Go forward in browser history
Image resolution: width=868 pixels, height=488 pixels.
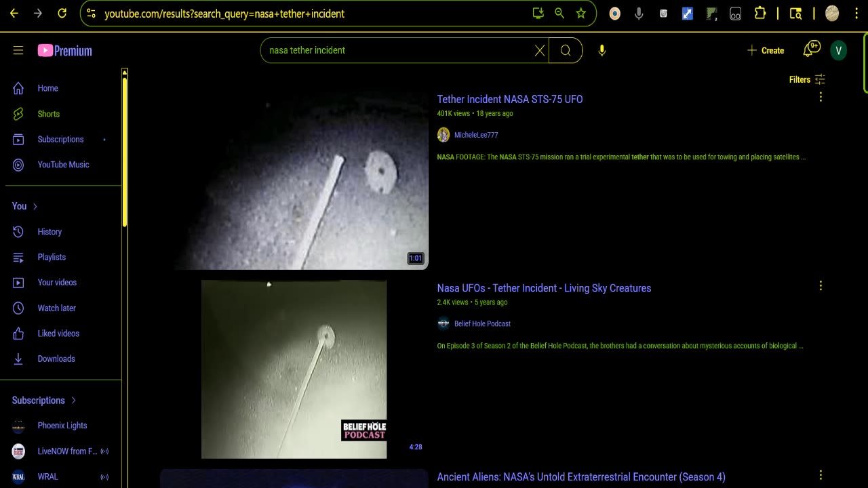click(x=38, y=14)
